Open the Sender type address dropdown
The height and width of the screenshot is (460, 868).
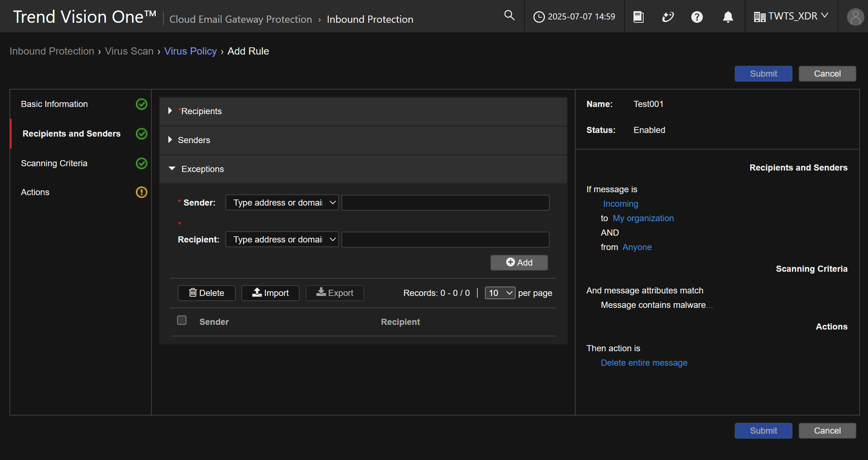click(282, 202)
